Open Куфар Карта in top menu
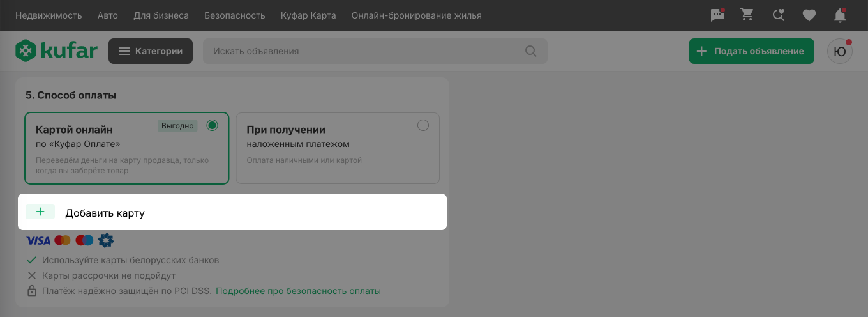 pos(308,15)
